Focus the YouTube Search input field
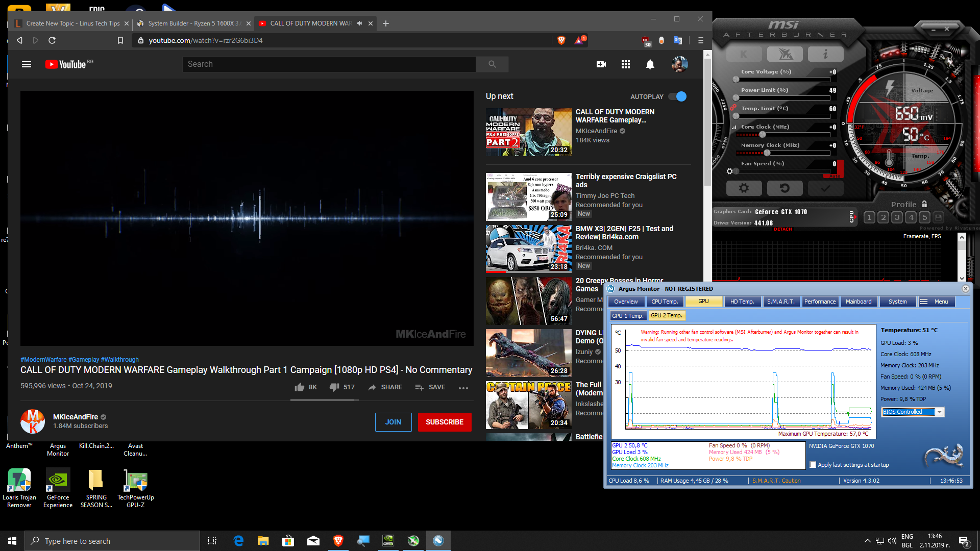Screen dimensions: 980x551 tap(329, 64)
